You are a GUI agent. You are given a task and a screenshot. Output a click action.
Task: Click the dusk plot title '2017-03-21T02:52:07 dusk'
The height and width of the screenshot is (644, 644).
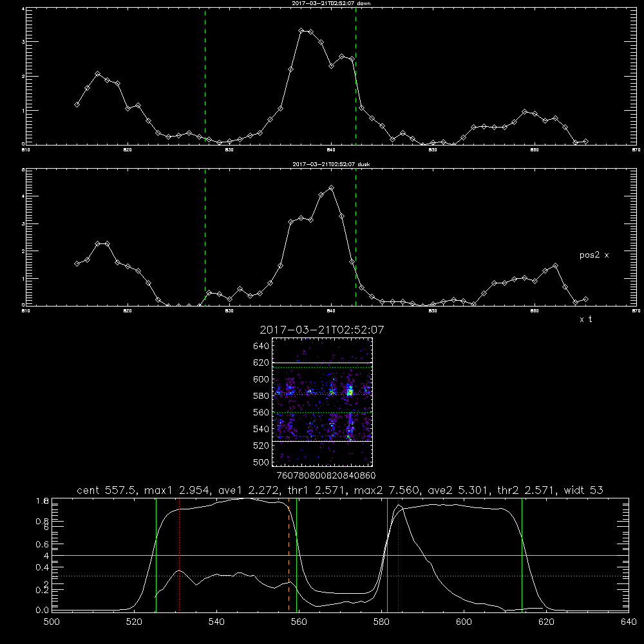(331, 164)
